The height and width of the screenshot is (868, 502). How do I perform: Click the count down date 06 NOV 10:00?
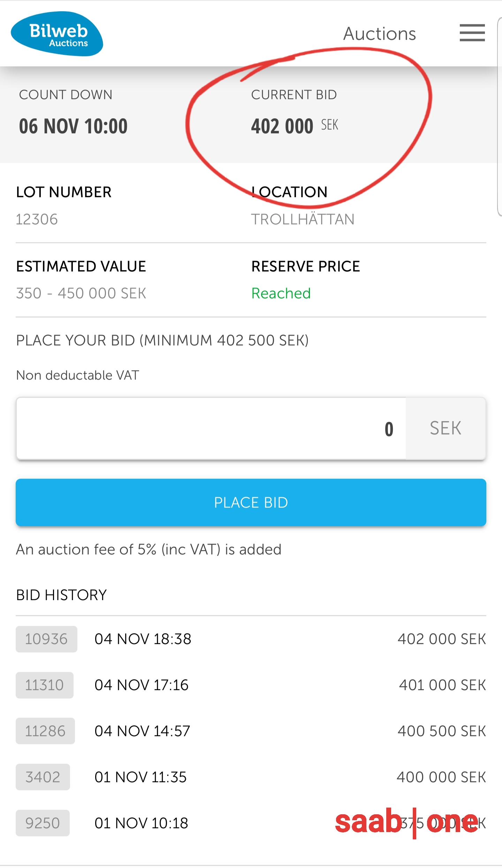click(73, 126)
